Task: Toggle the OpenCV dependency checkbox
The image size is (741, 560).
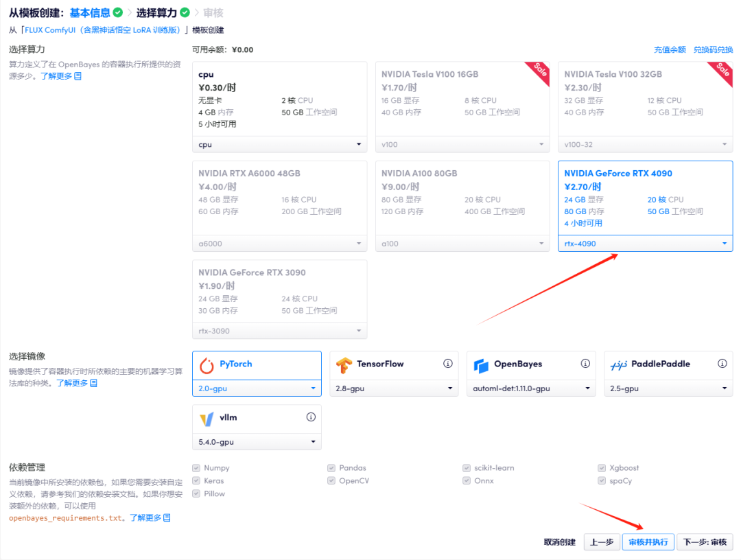Action: tap(331, 480)
